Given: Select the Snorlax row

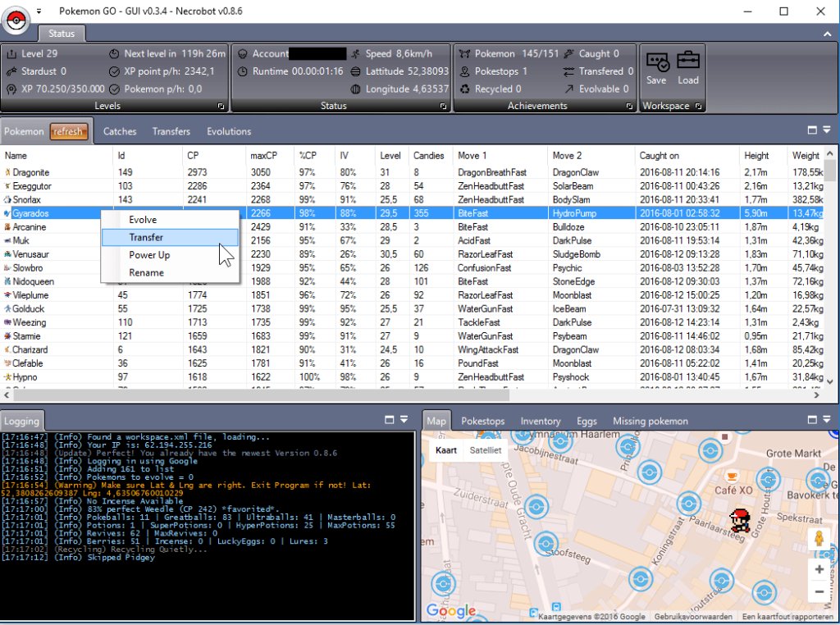Looking at the screenshot, I should click(413, 200).
